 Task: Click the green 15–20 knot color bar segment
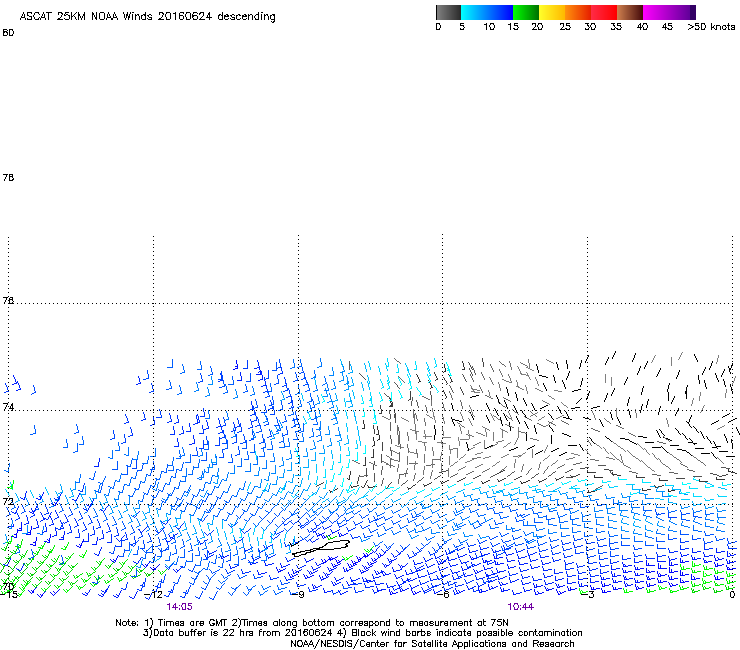click(x=526, y=12)
